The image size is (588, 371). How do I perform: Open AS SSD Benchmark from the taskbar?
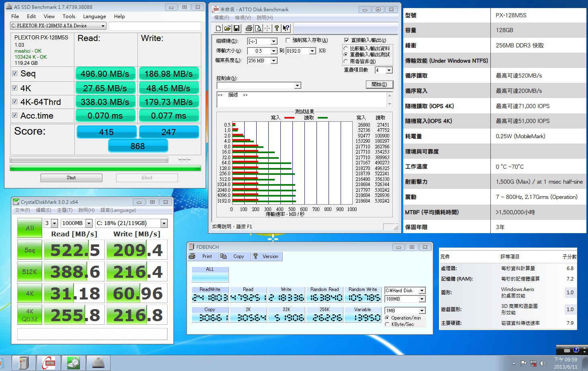tap(98, 363)
